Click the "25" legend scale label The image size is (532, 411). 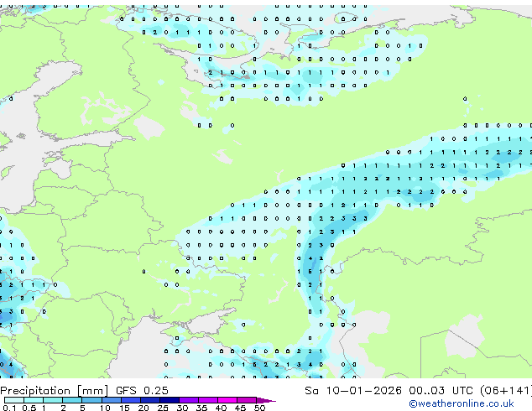(x=163, y=408)
